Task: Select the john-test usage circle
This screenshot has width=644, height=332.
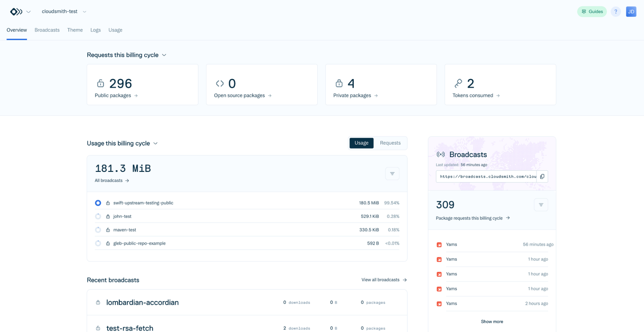Action: [x=98, y=216]
